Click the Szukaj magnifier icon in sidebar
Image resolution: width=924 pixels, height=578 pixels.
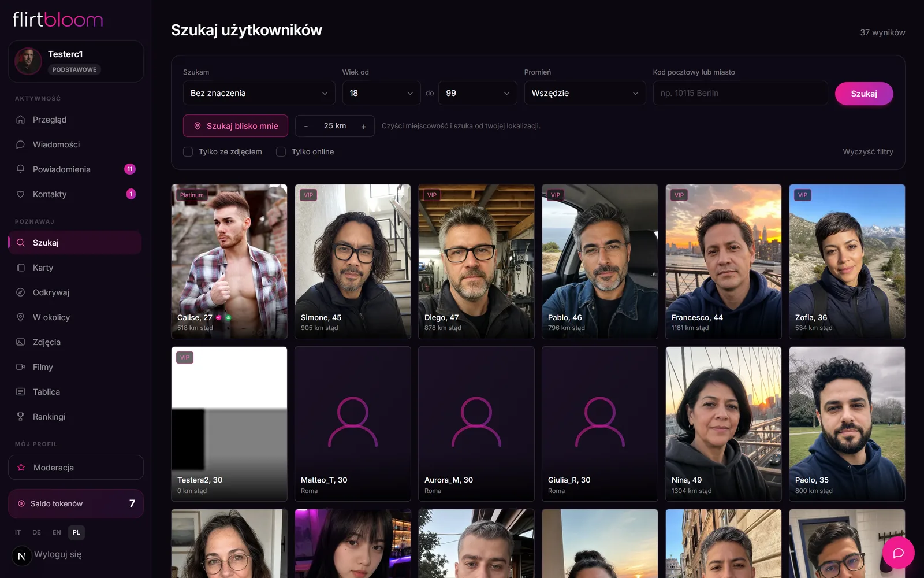[x=21, y=243]
